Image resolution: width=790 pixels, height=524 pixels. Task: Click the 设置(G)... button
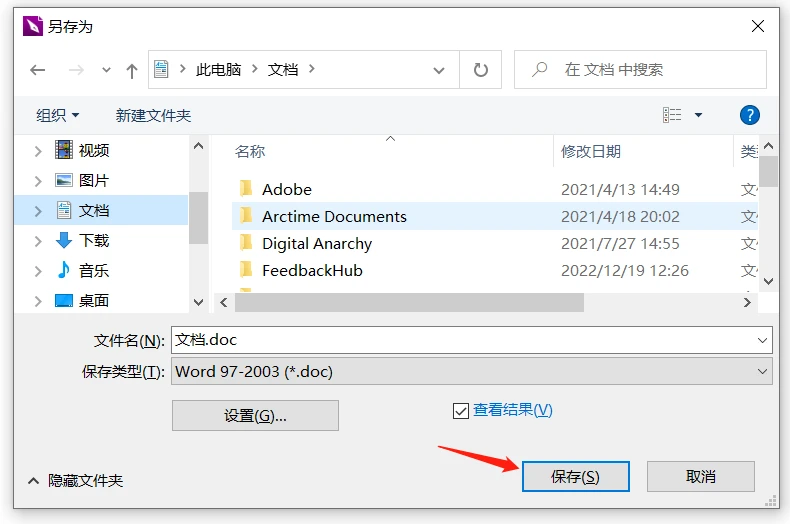point(255,416)
